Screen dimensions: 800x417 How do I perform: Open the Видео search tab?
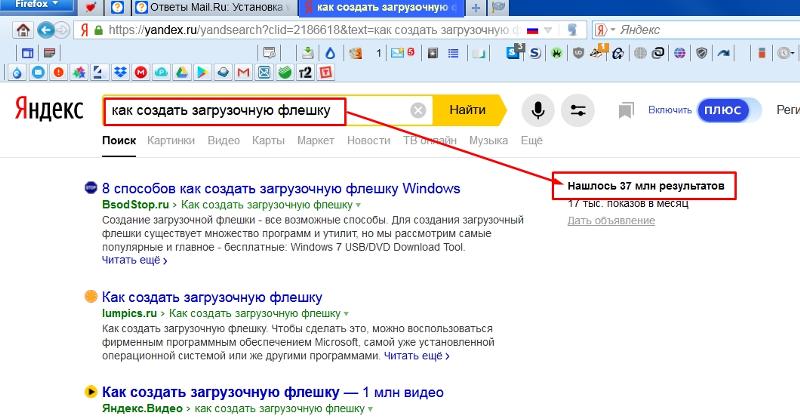pos(223,140)
